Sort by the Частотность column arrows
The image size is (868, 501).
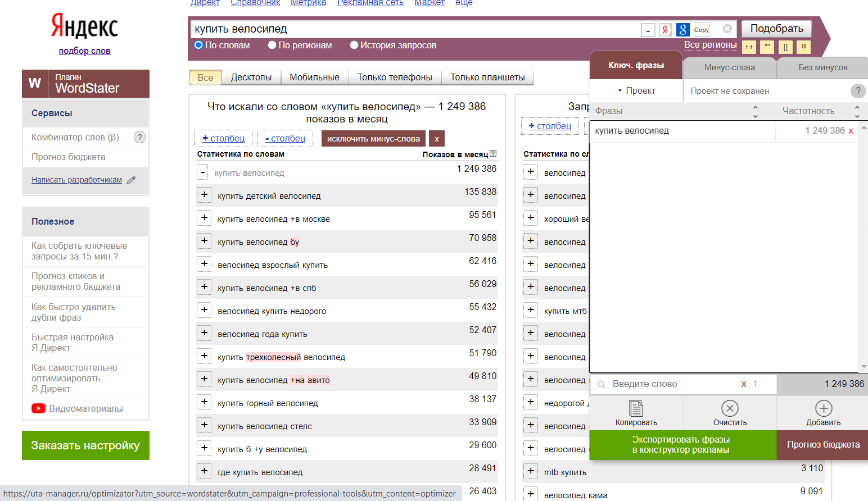point(857,111)
